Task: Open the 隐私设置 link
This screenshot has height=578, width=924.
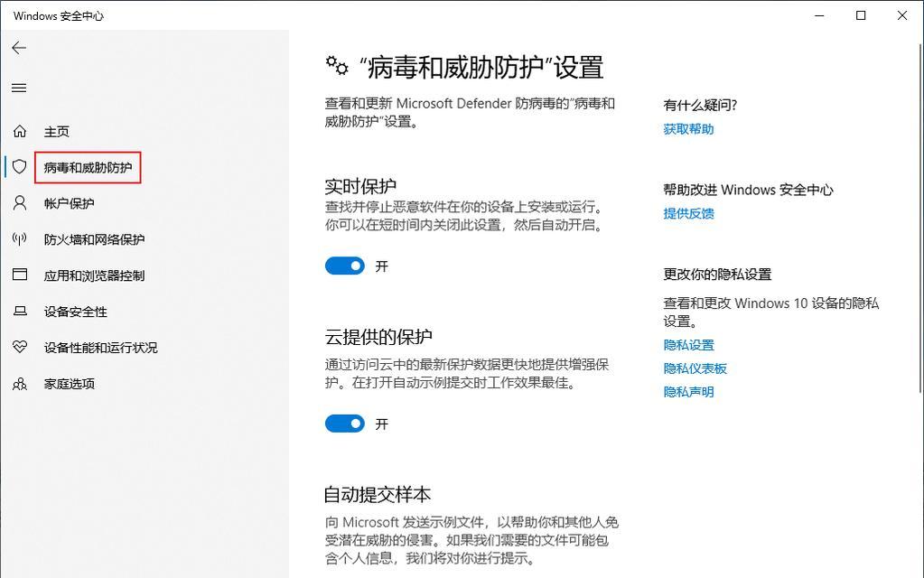Action: [x=688, y=345]
